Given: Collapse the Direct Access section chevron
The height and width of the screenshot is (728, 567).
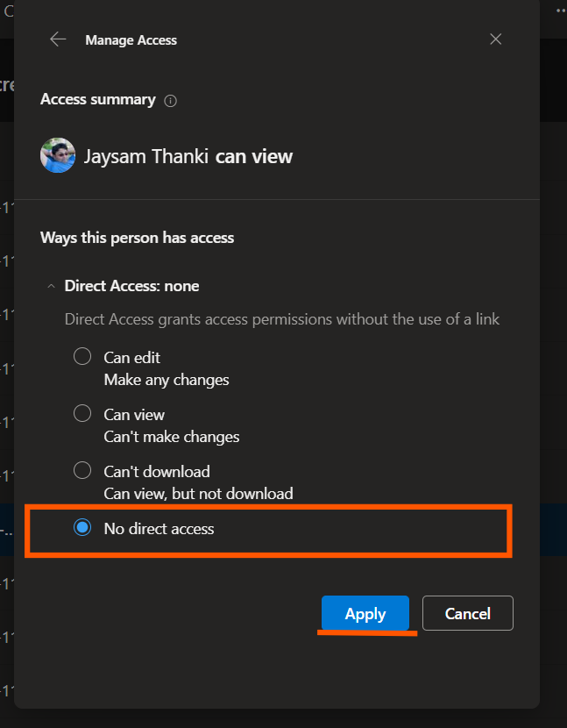Looking at the screenshot, I should [x=50, y=286].
